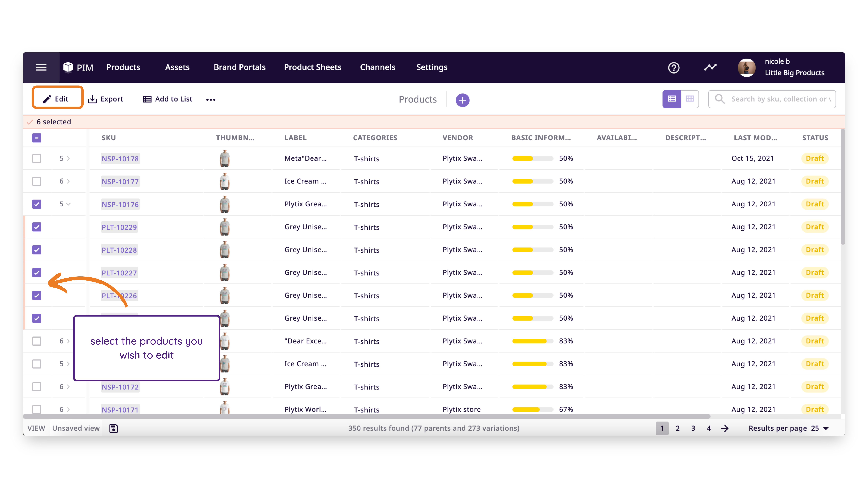Image resolution: width=868 pixels, height=488 pixels.
Task: Check the NSP-10177 row checkbox
Action: click(x=37, y=181)
